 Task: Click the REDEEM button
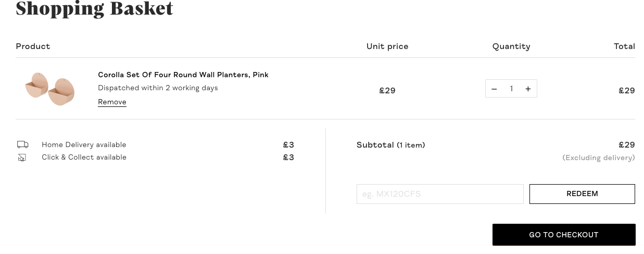582,194
